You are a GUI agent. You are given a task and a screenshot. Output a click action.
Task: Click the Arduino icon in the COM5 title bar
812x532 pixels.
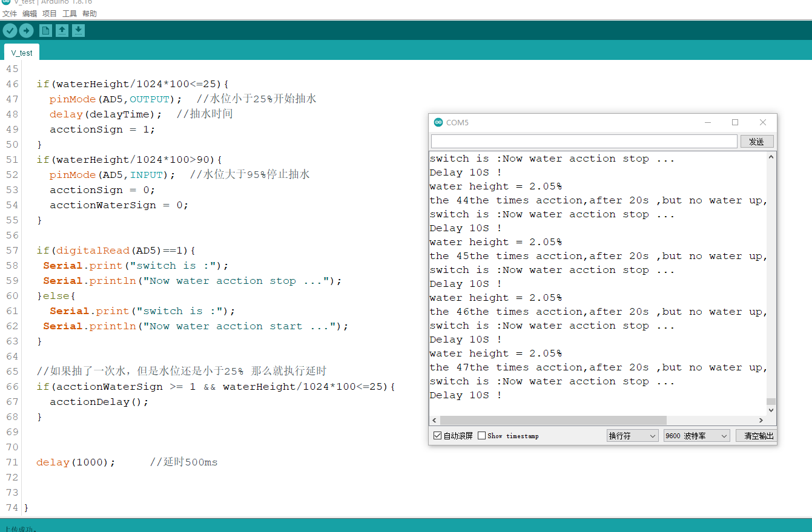pyautogui.click(x=438, y=122)
